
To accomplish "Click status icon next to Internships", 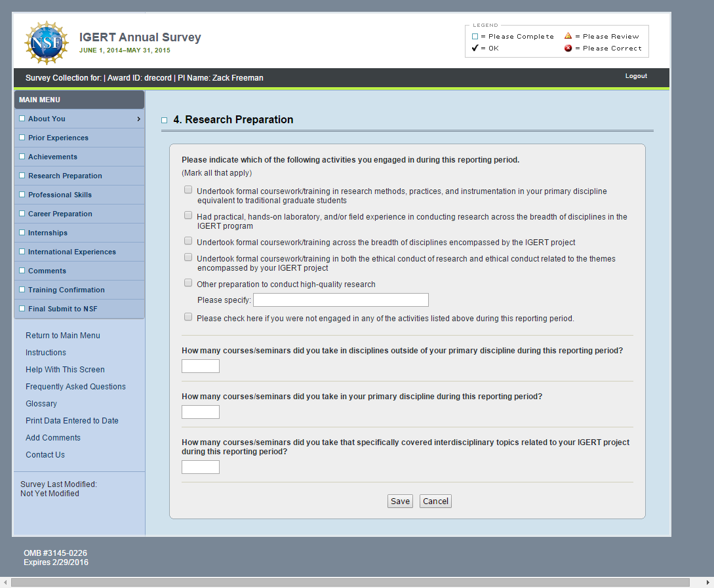I will (x=22, y=233).
